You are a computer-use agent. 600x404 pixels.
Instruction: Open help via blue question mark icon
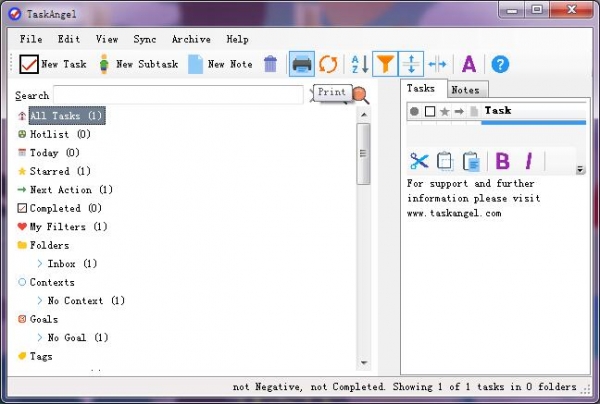coord(500,64)
